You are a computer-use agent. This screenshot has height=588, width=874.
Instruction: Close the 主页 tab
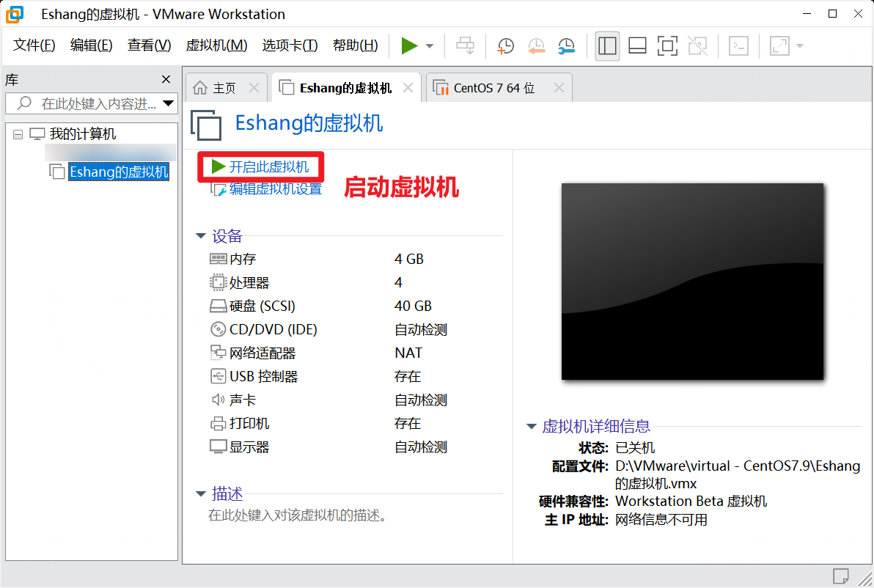pos(254,88)
